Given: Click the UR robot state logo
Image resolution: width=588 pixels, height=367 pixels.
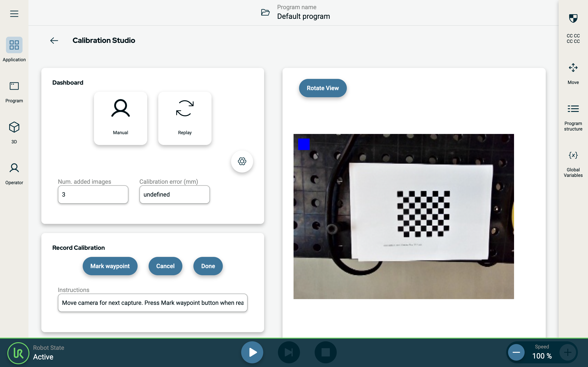Looking at the screenshot, I should [18, 353].
